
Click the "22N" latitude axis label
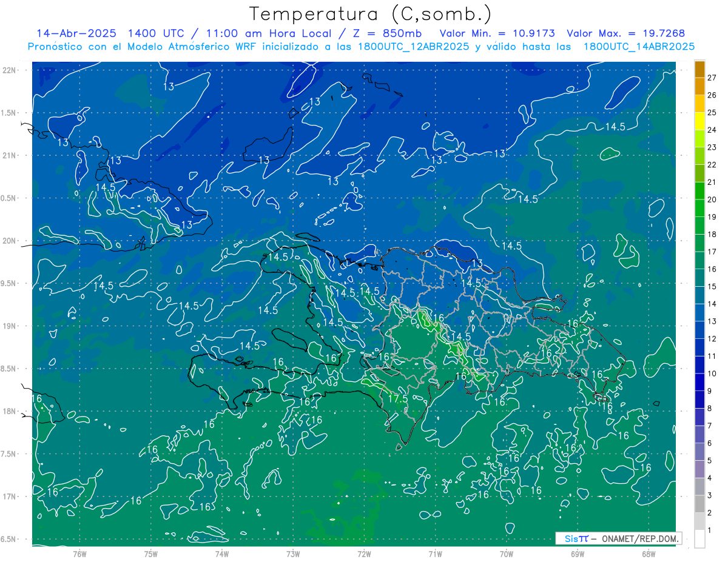(x=10, y=70)
